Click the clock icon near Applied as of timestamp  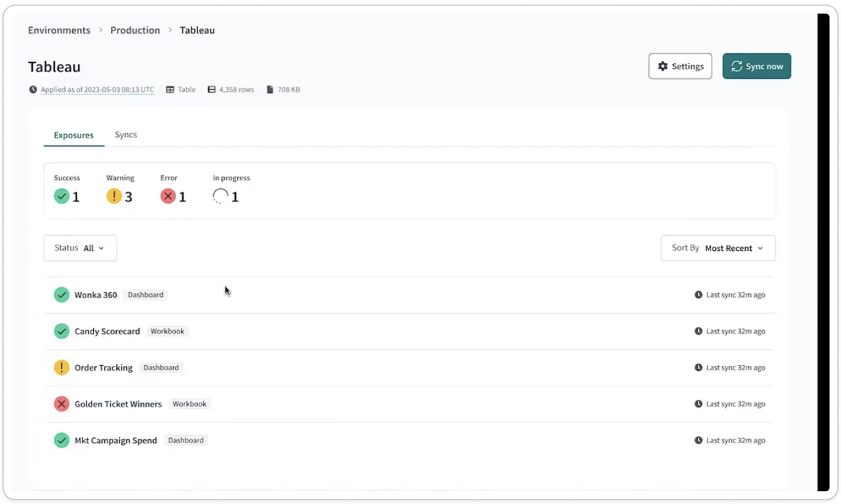point(32,89)
